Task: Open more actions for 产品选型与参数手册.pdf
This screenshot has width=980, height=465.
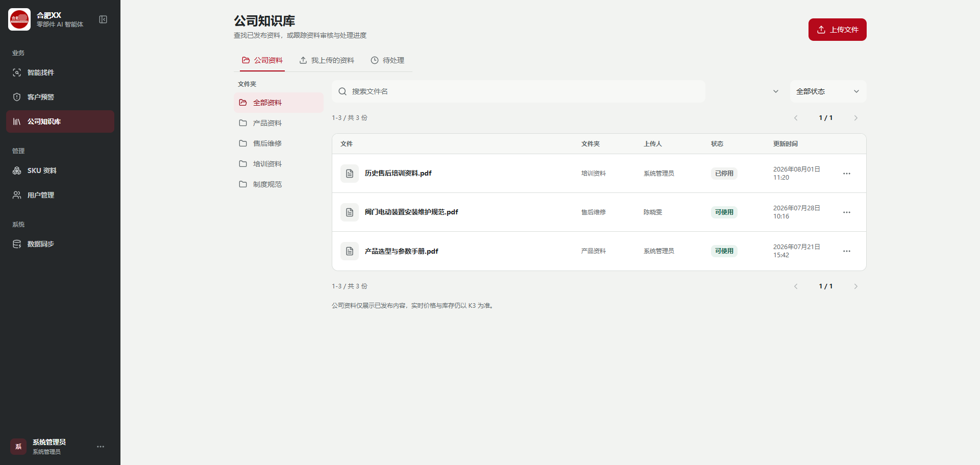Action: point(847,251)
